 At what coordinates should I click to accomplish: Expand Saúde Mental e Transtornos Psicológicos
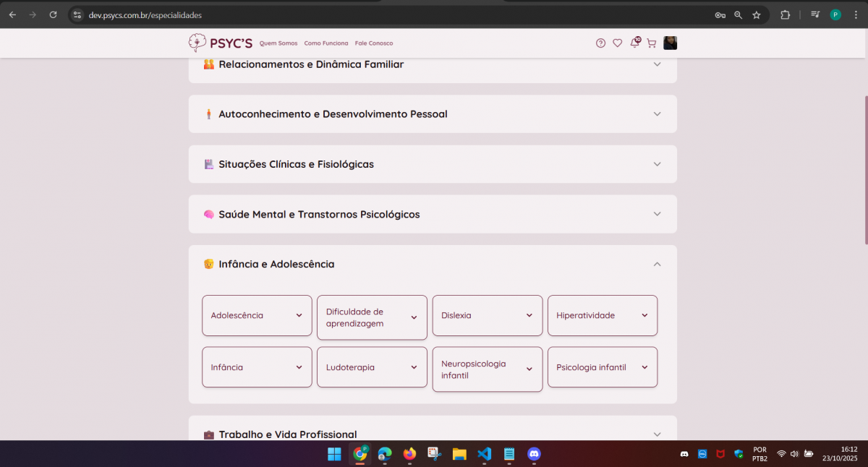(x=657, y=214)
